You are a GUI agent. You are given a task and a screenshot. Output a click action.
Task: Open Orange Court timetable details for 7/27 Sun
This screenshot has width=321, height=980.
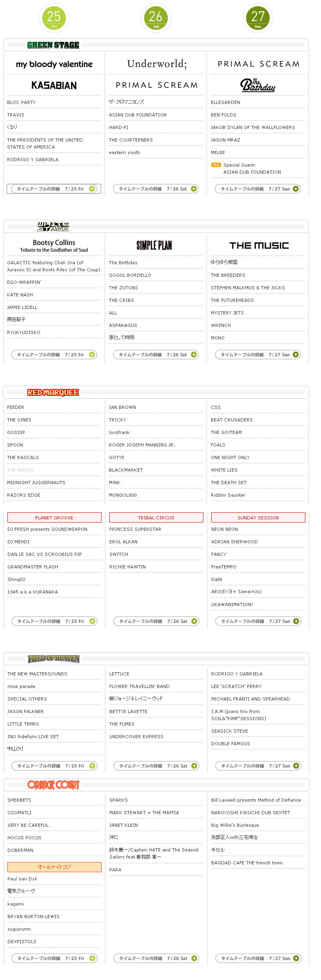point(258,958)
